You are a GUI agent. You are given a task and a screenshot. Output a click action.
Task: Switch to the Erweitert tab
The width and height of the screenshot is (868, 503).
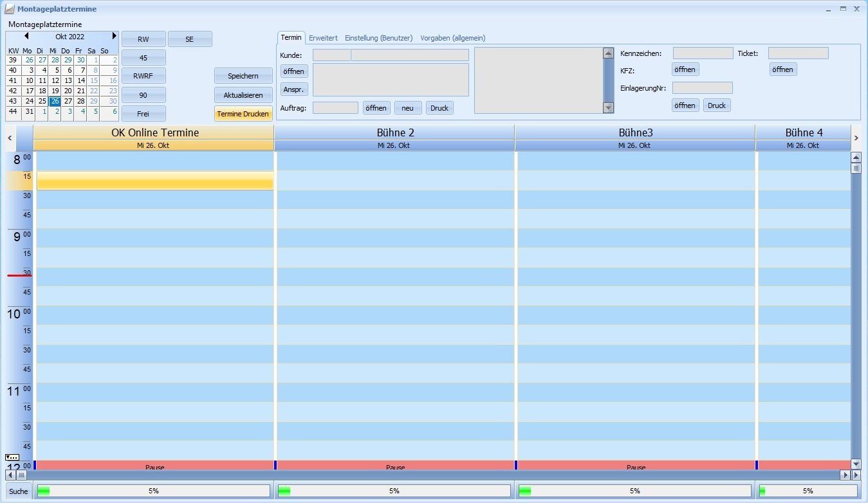click(323, 38)
